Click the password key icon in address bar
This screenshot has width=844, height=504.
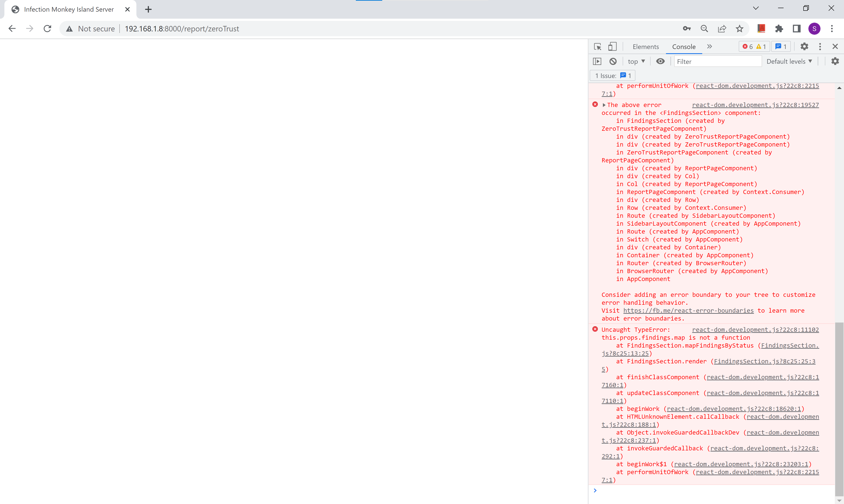687,29
